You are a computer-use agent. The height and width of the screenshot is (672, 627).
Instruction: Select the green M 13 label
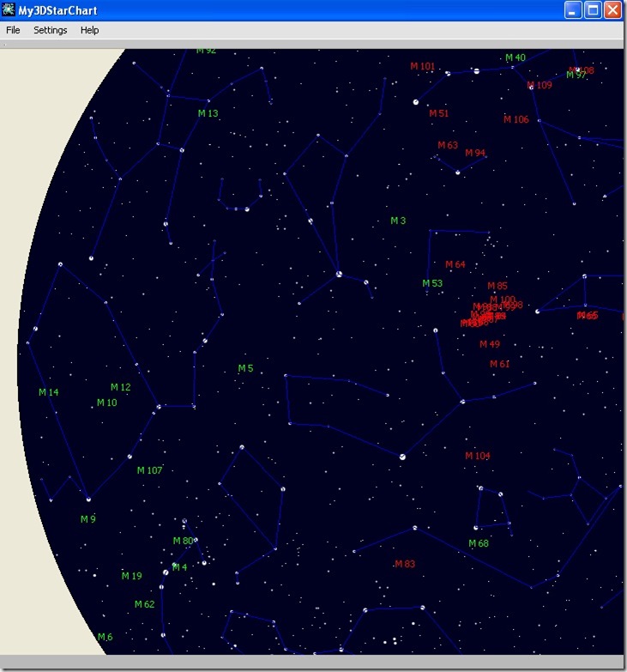coord(208,113)
